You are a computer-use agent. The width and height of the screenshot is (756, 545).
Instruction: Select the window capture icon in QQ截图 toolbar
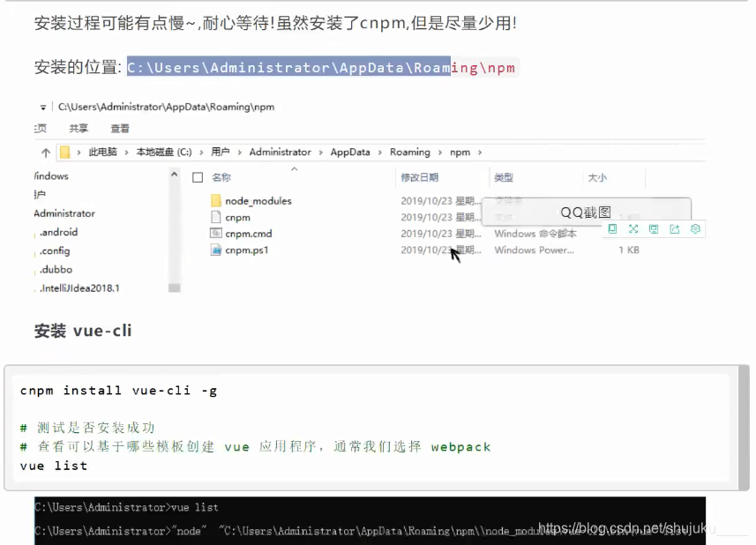612,229
